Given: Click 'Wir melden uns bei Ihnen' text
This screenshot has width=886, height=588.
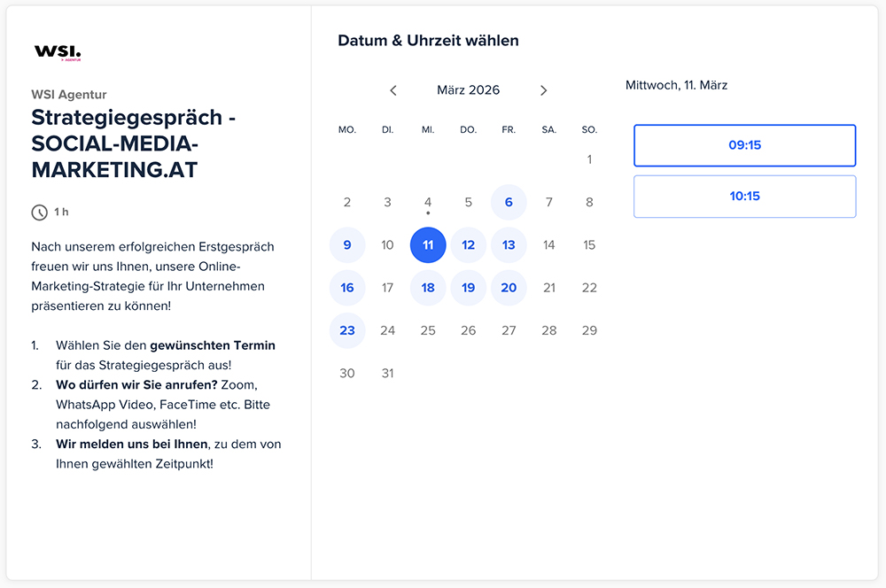Looking at the screenshot, I should (132, 445).
